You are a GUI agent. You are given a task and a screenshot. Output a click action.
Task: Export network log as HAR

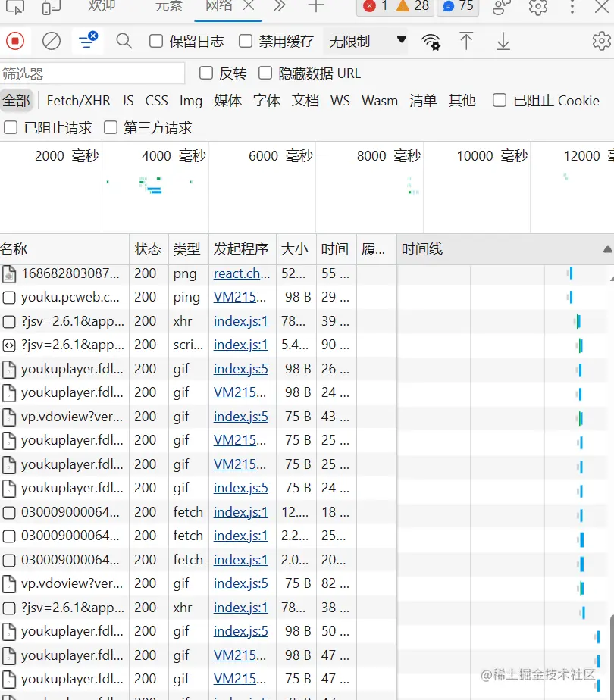(503, 41)
